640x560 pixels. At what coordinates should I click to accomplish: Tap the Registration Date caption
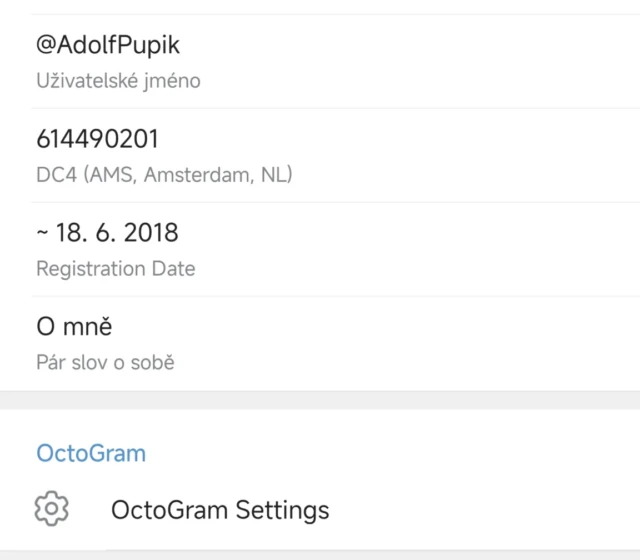tap(115, 268)
